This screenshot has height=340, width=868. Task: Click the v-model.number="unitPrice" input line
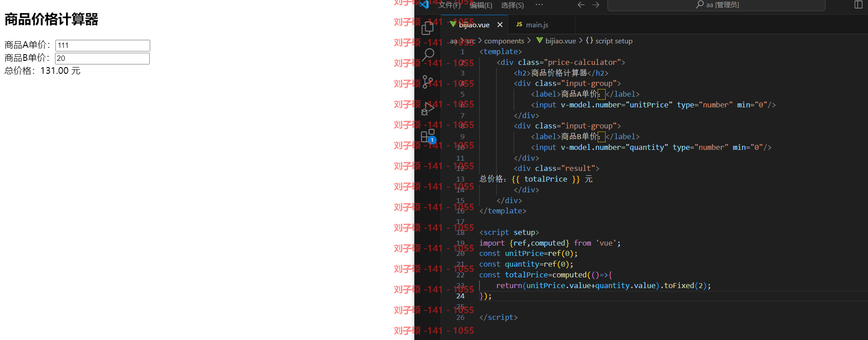653,105
